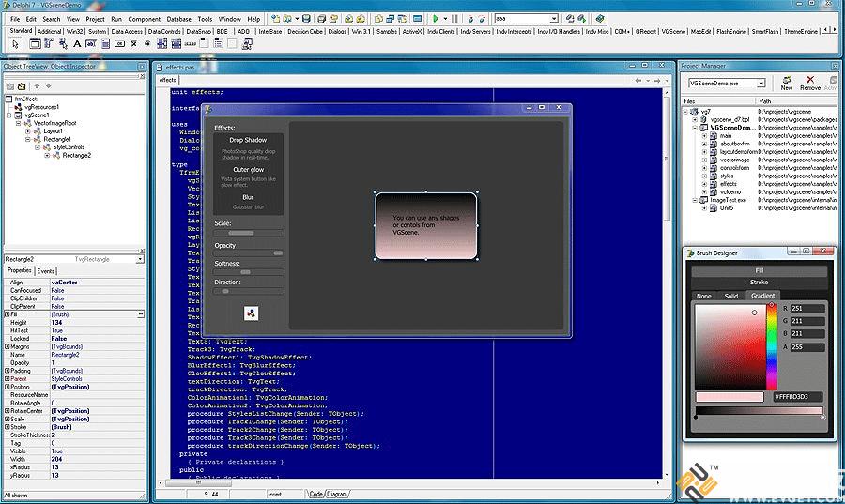The height and width of the screenshot is (504, 845).
Task: Click the multicolor brush icon in Effects window
Action: pyautogui.click(x=251, y=313)
